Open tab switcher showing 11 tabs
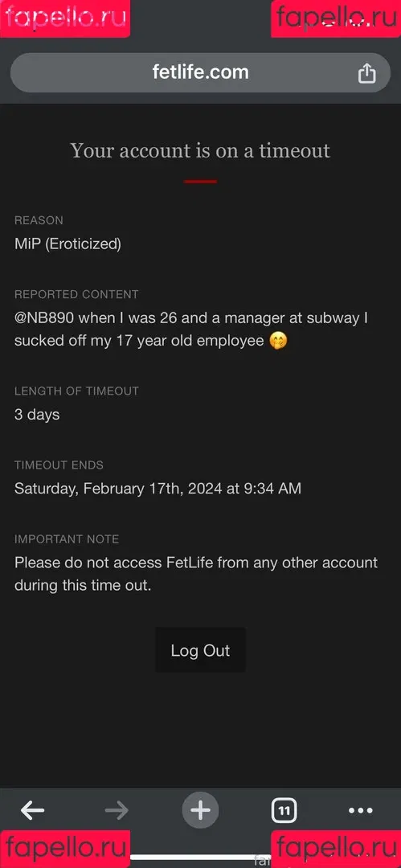The height and width of the screenshot is (868, 401). [x=284, y=811]
